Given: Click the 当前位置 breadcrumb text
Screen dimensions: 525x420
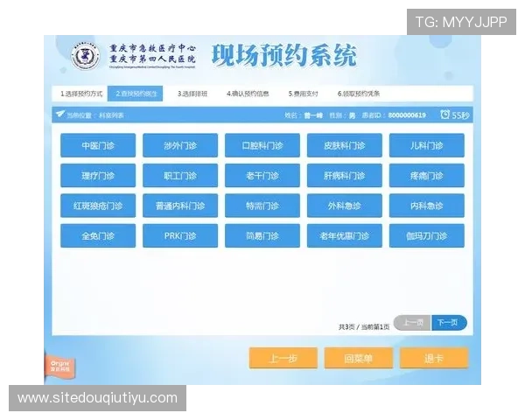Looking at the screenshot, I should [x=95, y=115].
